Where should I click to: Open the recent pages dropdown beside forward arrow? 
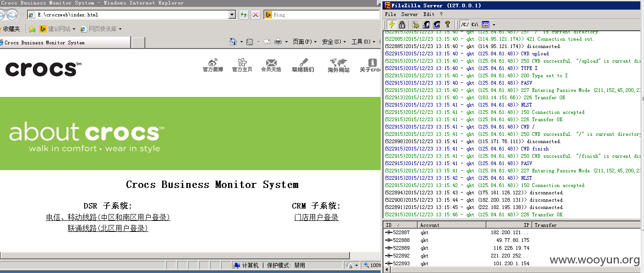point(22,15)
